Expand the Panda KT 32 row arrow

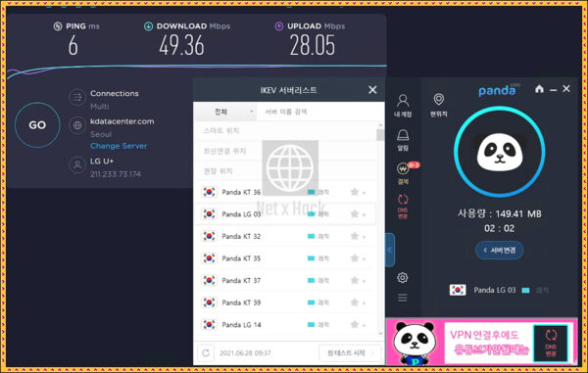[x=365, y=237]
